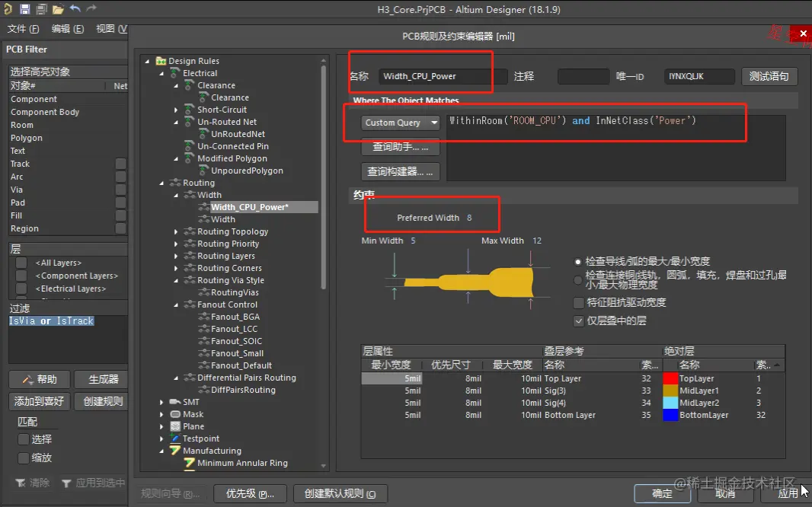The height and width of the screenshot is (507, 812).
Task: Toggle the Electrical Layers checkbox
Action: (x=21, y=289)
